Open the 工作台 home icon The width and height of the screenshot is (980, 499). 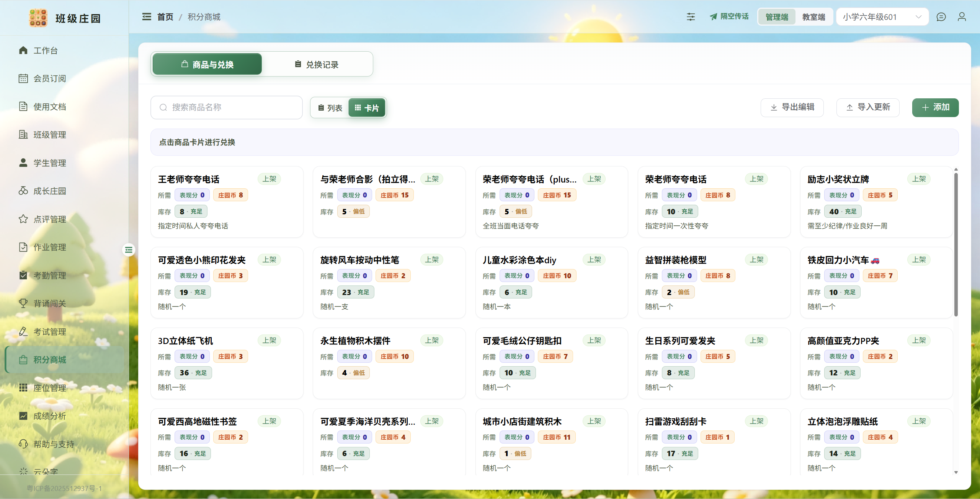[x=23, y=51]
